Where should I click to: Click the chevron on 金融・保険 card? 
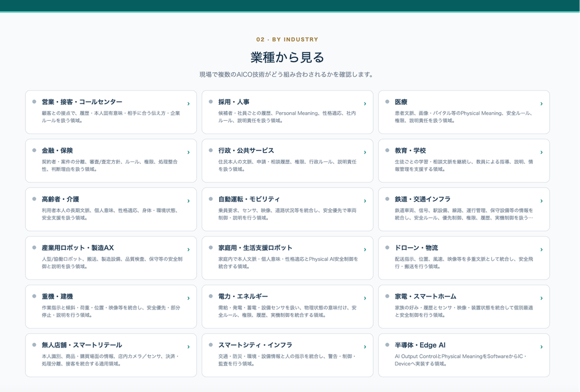pyautogui.click(x=188, y=152)
